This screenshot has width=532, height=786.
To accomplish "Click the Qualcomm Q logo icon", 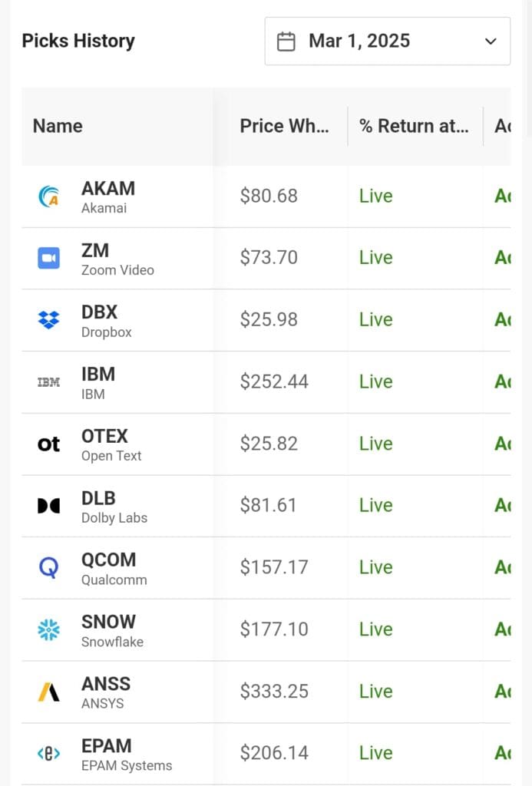I will point(49,568).
